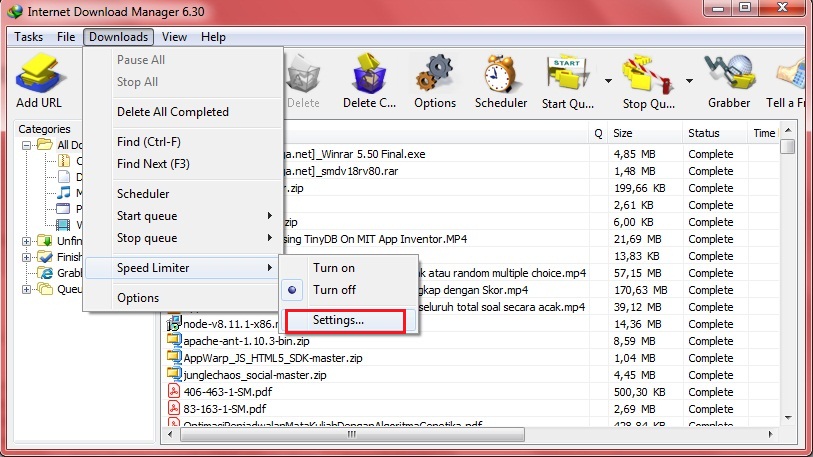Sort list by Q column header
The height and width of the screenshot is (457, 813).
point(598,133)
